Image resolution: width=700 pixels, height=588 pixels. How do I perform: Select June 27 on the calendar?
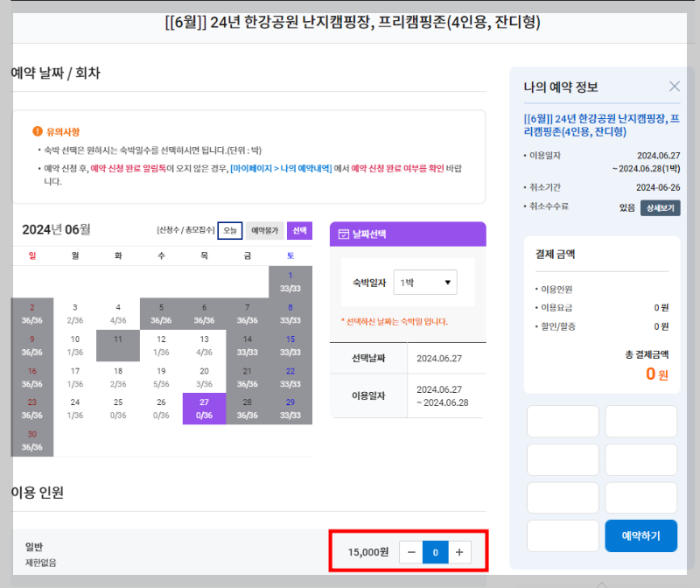click(204, 409)
